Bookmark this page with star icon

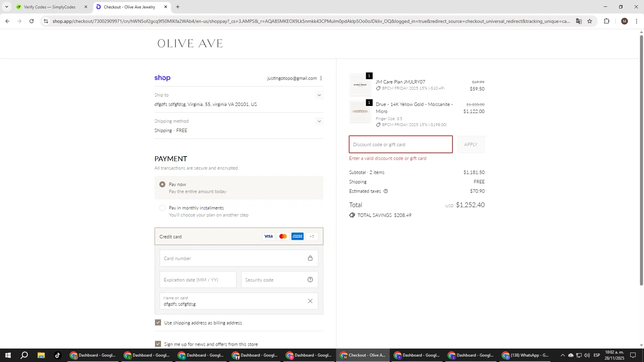[x=589, y=21]
